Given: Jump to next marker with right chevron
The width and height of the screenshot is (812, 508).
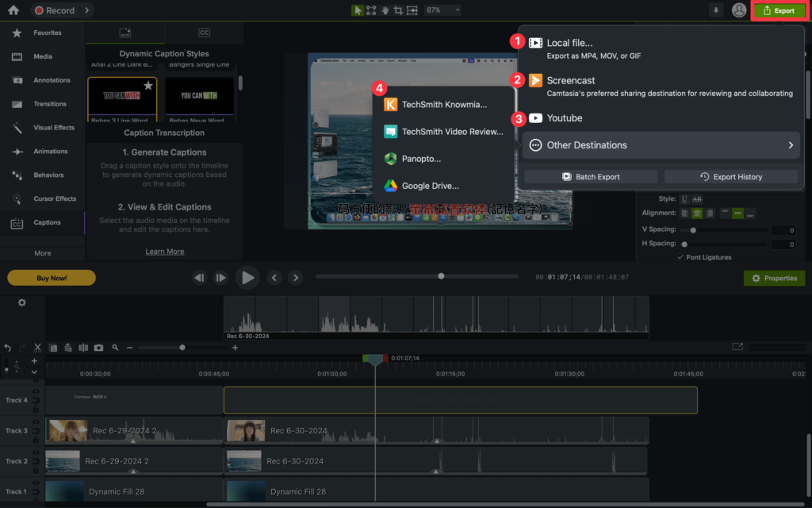Looking at the screenshot, I should pyautogui.click(x=296, y=278).
